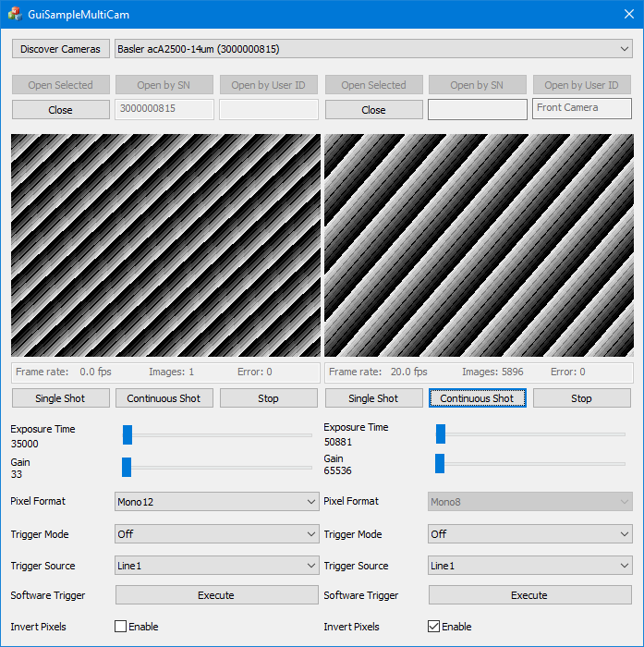This screenshot has height=647, width=644.
Task: Close the GuiSampleMultiCam window
Action: 628,15
